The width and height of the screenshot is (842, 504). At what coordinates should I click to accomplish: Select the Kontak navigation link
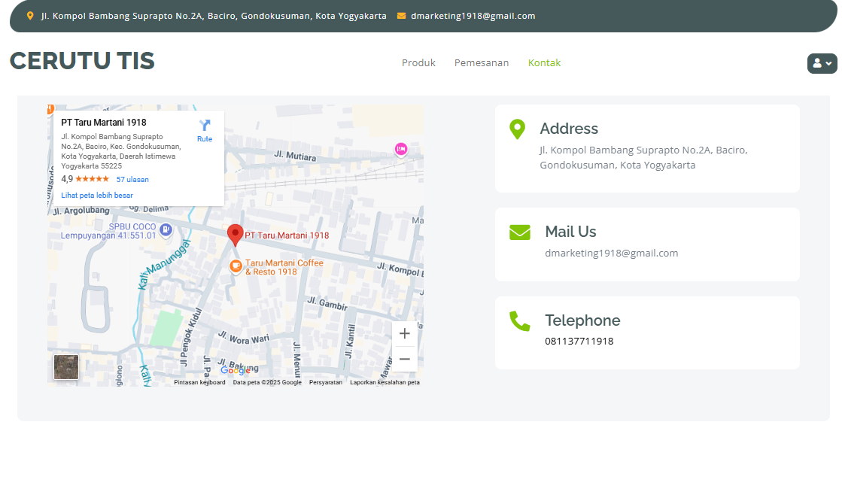click(544, 63)
